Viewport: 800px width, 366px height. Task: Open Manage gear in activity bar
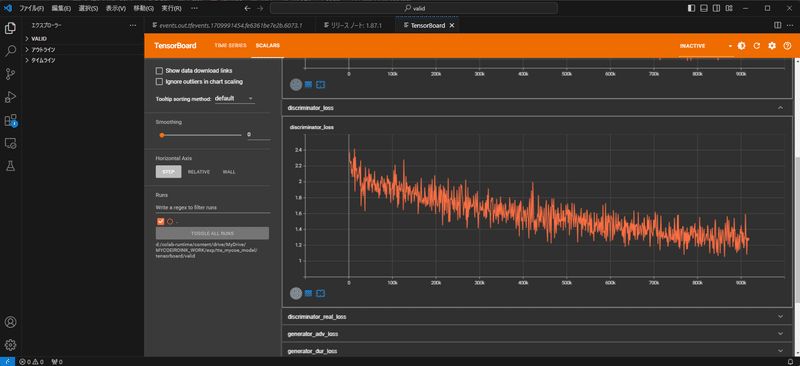10,345
